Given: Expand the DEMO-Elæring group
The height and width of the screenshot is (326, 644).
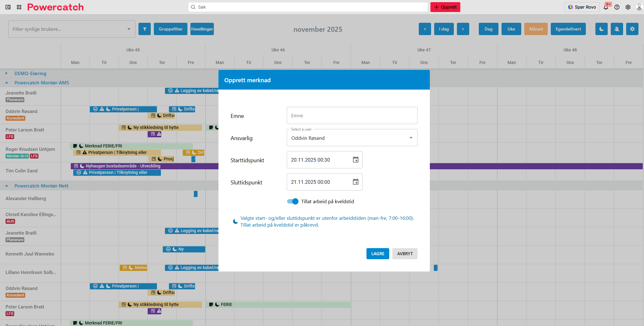Looking at the screenshot, I should pyautogui.click(x=6, y=73).
